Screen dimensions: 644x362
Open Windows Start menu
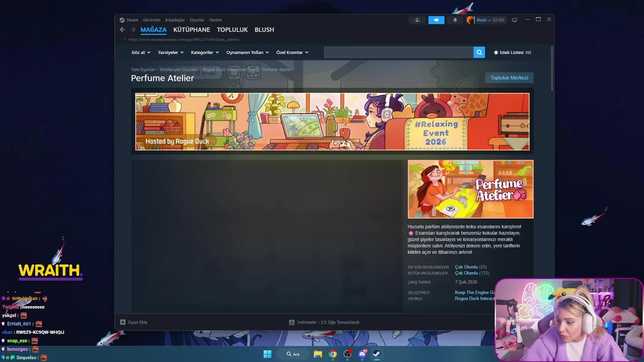[268, 354]
